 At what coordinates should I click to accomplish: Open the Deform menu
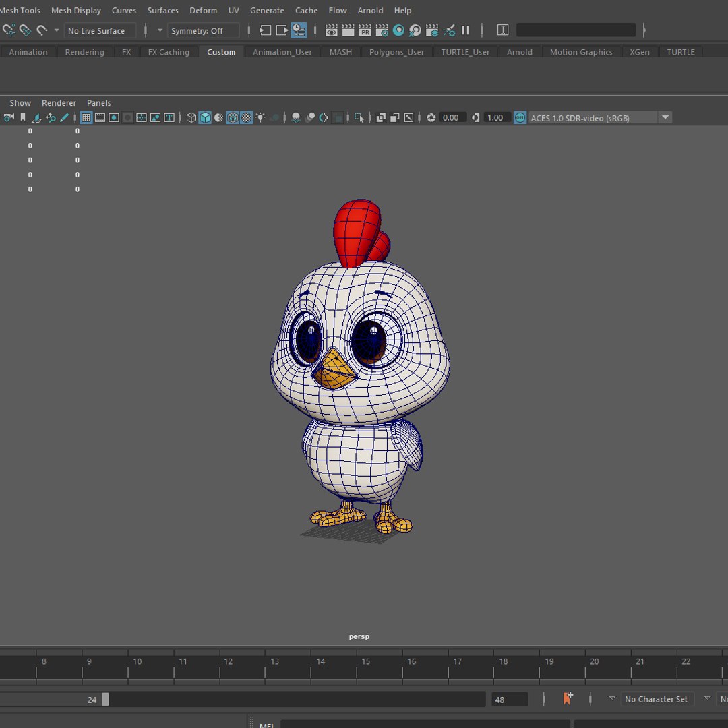203,10
